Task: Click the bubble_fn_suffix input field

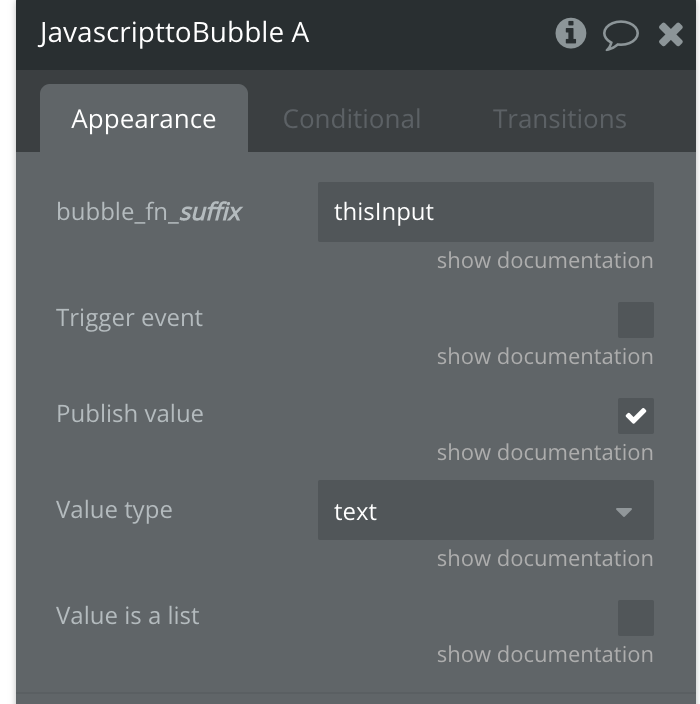Action: coord(485,212)
